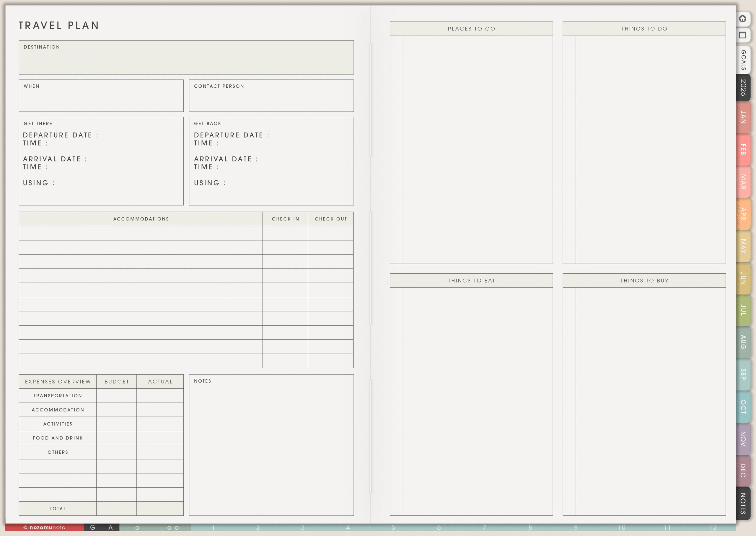
Task: Click the nozomunoto copyright link
Action: point(44,527)
